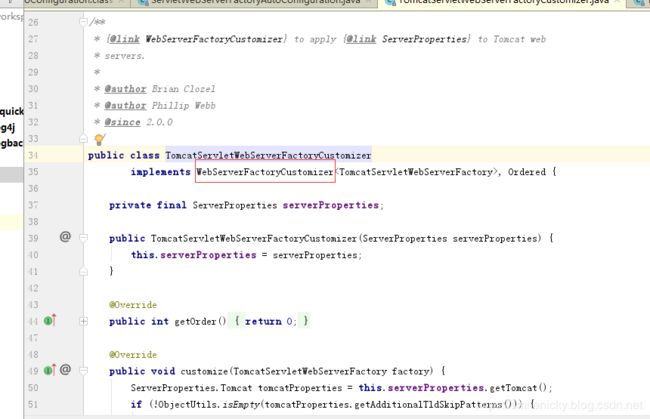Image resolution: width=650 pixels, height=419 pixels.
Task: Click the getTomcat() call on line 50
Action: click(x=519, y=388)
